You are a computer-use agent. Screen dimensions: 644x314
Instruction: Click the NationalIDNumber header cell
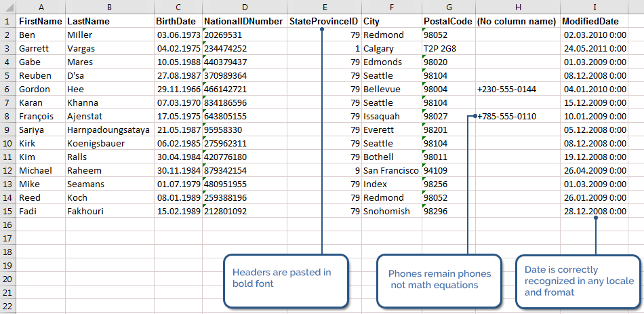[x=245, y=22]
